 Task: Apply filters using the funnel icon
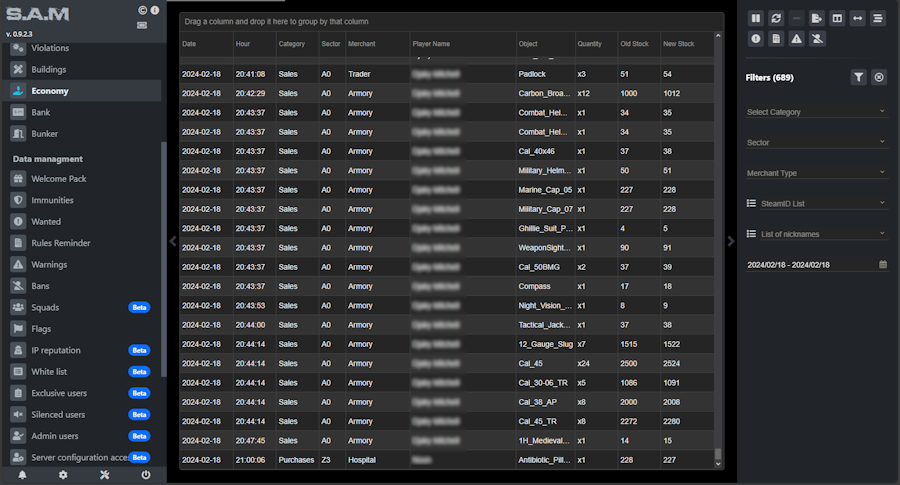point(858,77)
